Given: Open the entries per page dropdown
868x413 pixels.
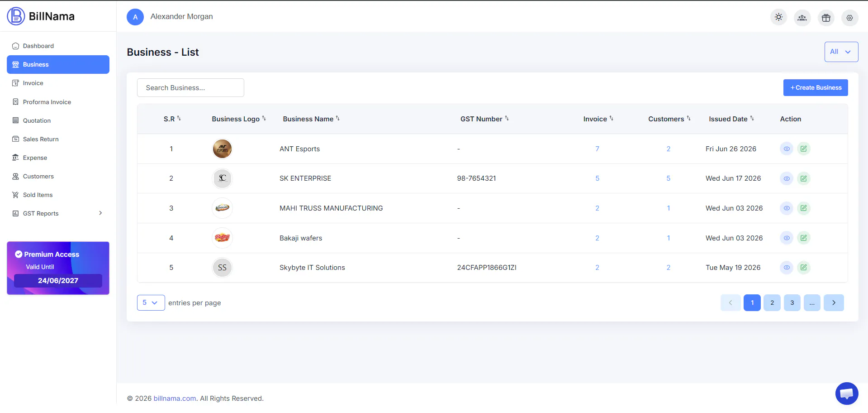Looking at the screenshot, I should tap(151, 303).
